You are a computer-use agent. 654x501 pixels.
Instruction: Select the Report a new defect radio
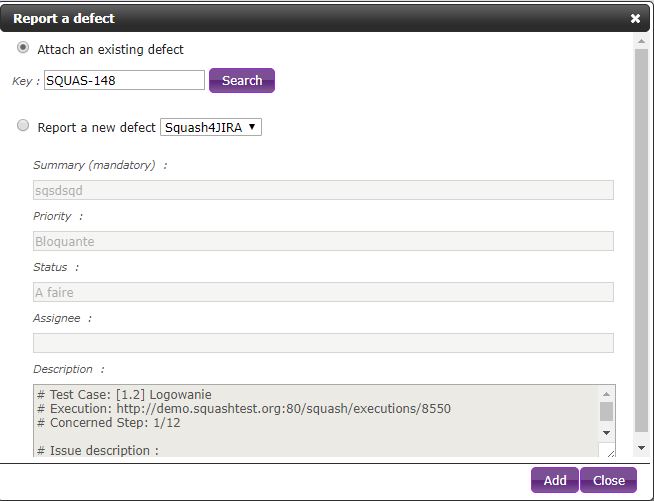click(x=23, y=127)
